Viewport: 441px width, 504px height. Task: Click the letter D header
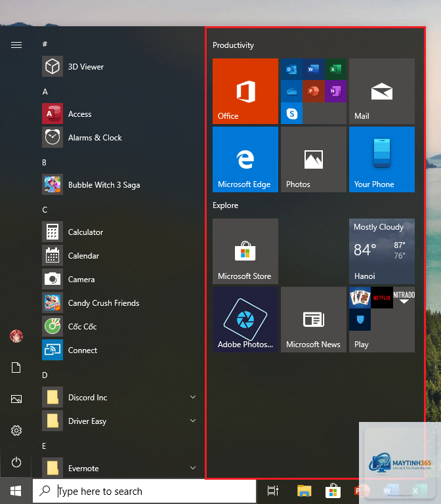[x=45, y=375]
